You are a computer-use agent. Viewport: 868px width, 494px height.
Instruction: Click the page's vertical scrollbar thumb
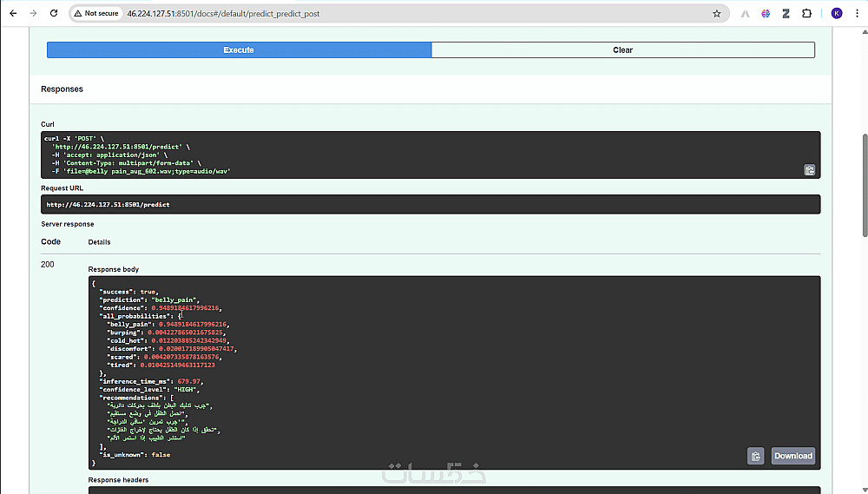point(864,182)
